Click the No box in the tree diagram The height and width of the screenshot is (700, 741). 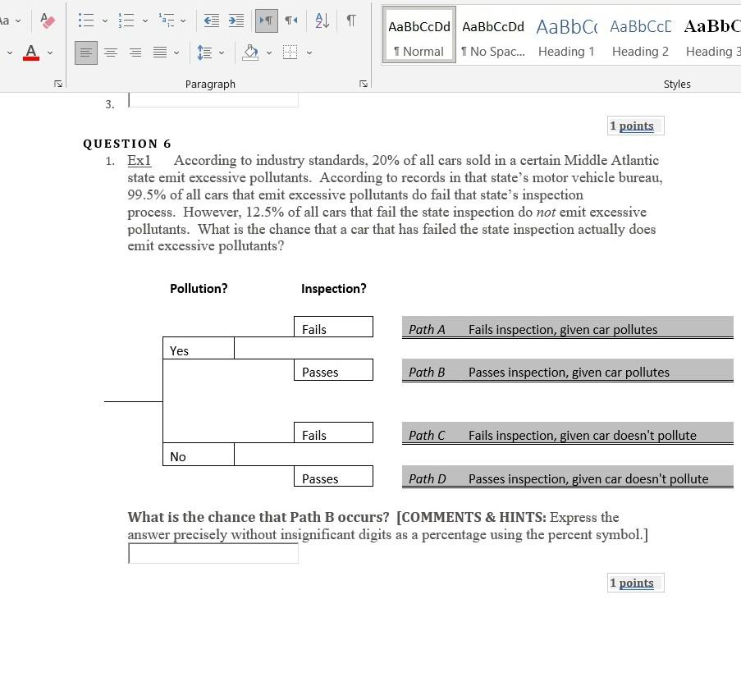pyautogui.click(x=199, y=454)
